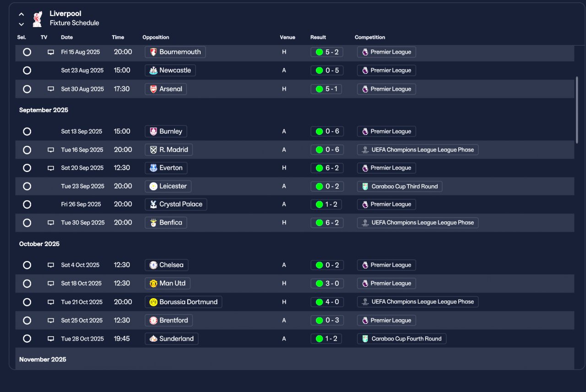The height and width of the screenshot is (392, 586).
Task: Collapse the September 2025 month group
Action: tap(43, 110)
